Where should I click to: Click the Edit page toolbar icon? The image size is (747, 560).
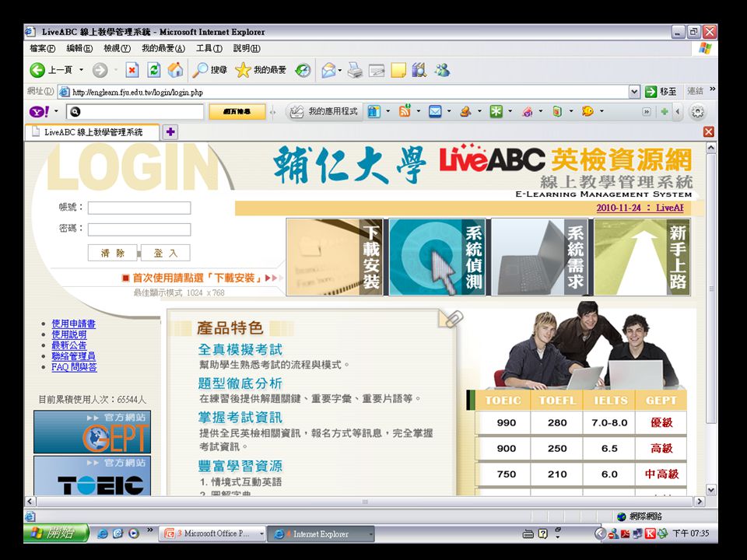click(377, 71)
